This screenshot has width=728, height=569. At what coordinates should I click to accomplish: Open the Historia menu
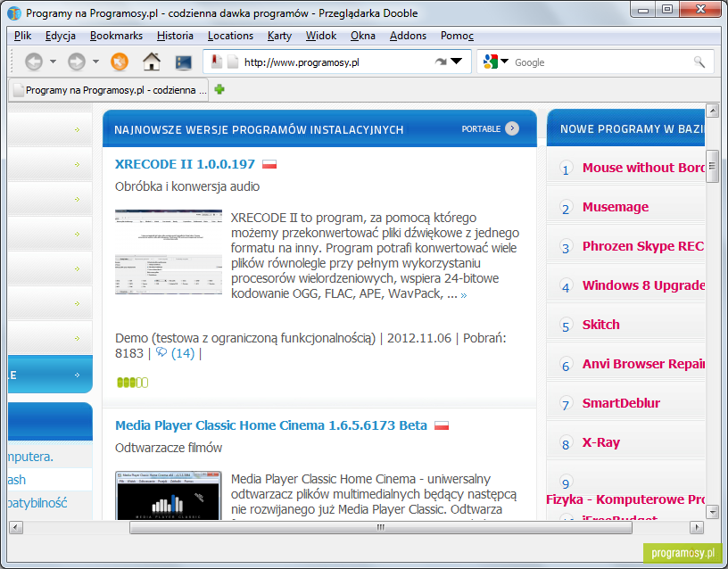pos(175,36)
